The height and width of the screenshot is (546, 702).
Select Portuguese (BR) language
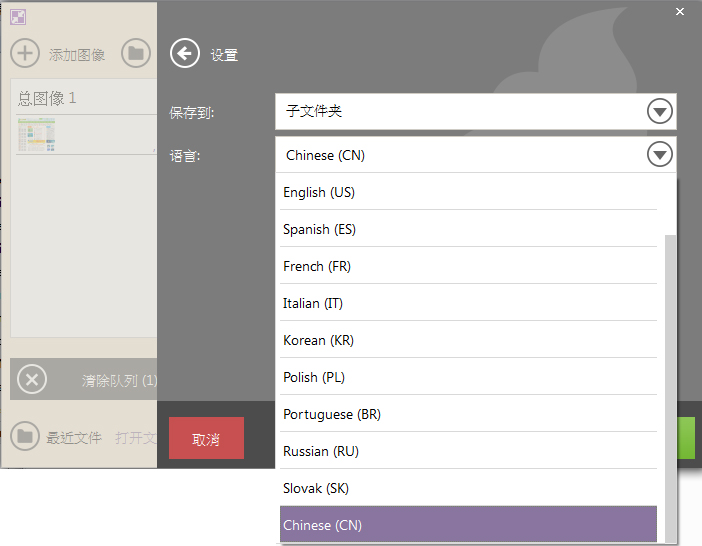pyautogui.click(x=468, y=414)
